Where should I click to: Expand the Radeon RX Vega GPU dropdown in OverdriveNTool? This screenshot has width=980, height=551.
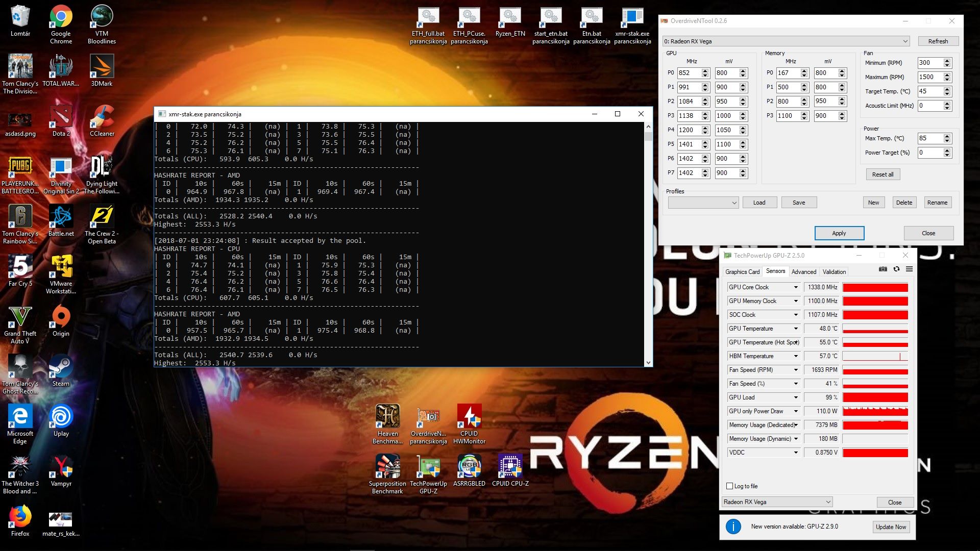click(x=786, y=41)
